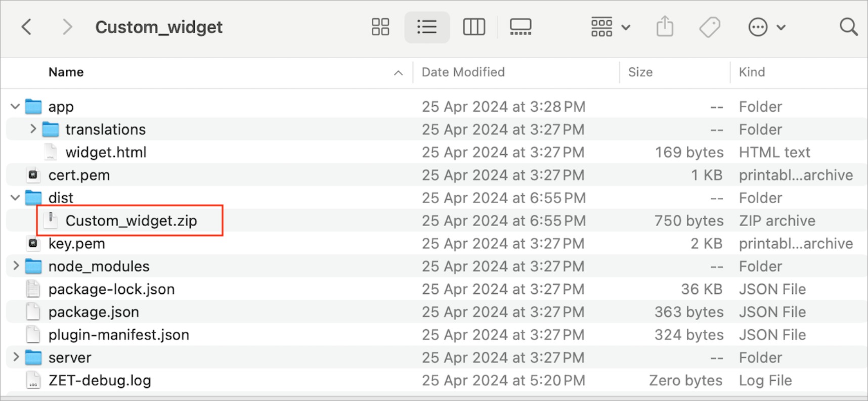Select the plugin-manifest.json file
The width and height of the screenshot is (868, 401).
tap(118, 335)
